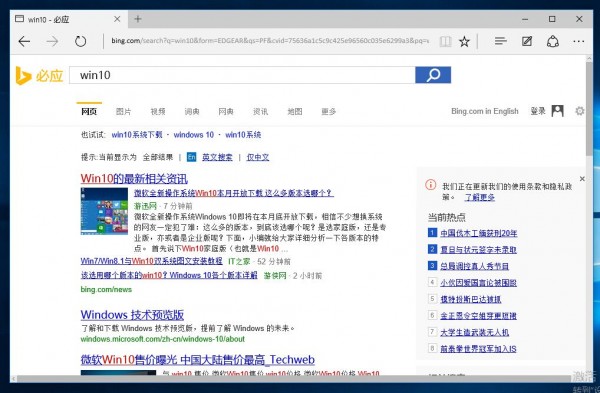Dismiss the terms update notice
600x393 pixels.
pyautogui.click(x=582, y=179)
